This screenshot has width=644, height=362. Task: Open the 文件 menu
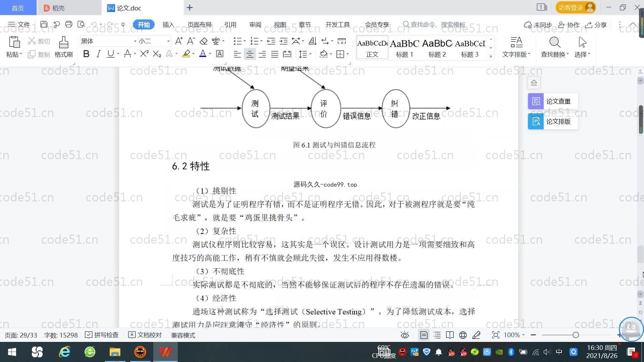point(19,24)
